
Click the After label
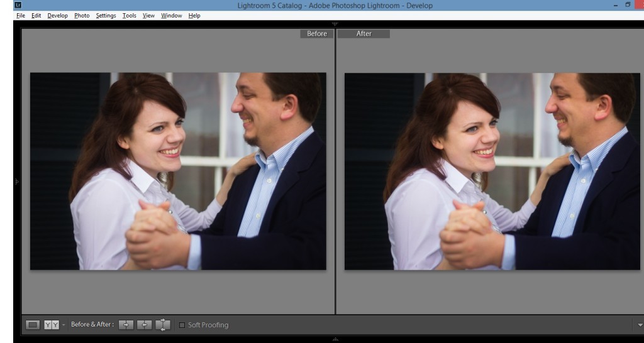coord(364,34)
